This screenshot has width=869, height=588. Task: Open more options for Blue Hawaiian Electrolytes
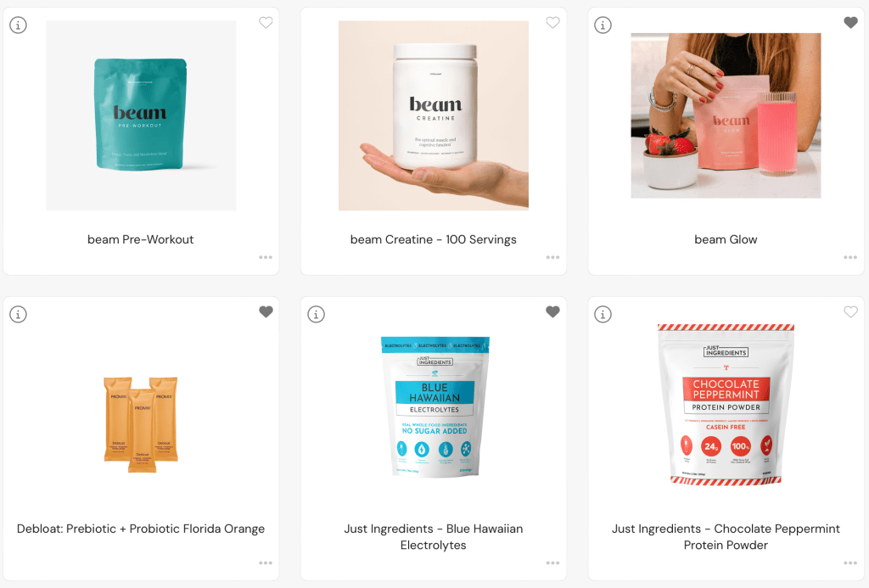[x=552, y=563]
